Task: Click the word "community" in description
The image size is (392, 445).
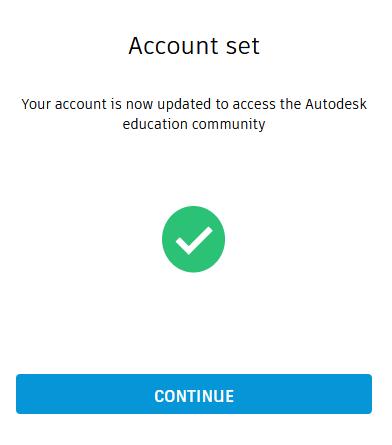Action: pyautogui.click(x=229, y=125)
